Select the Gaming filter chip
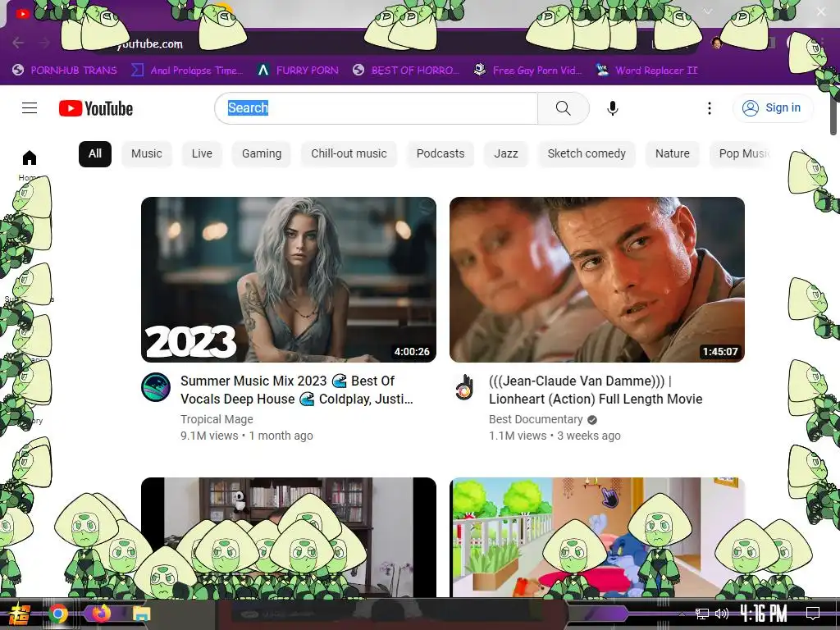840x630 pixels. [262, 153]
